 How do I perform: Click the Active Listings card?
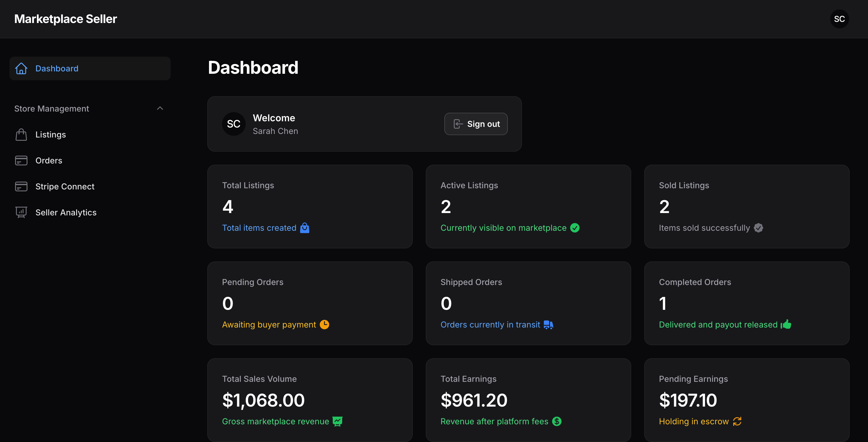pyautogui.click(x=528, y=206)
